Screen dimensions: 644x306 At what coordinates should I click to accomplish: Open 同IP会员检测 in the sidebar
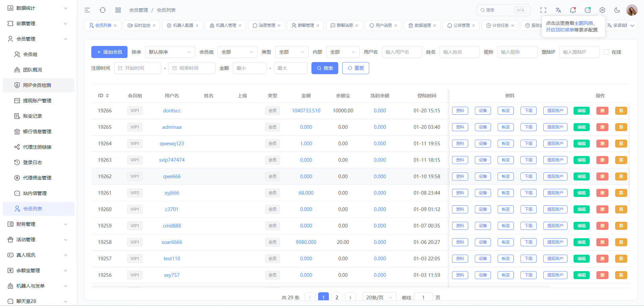pyautogui.click(x=39, y=85)
